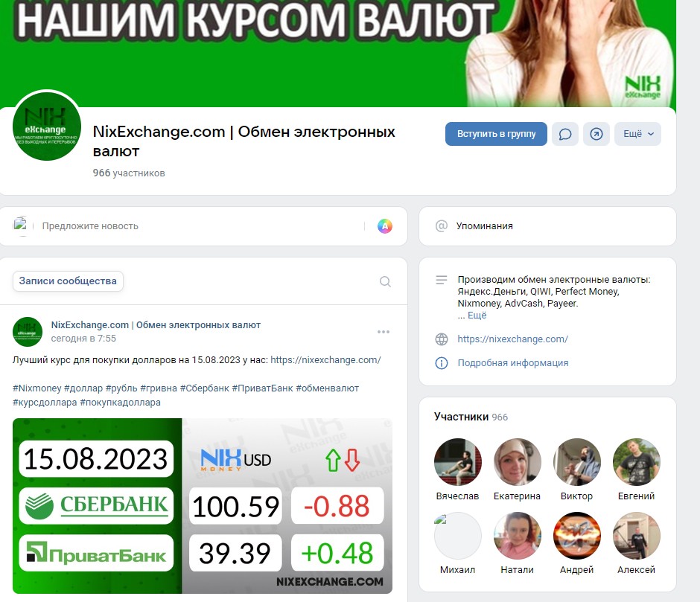Open Андрей's member avatar

(x=577, y=536)
